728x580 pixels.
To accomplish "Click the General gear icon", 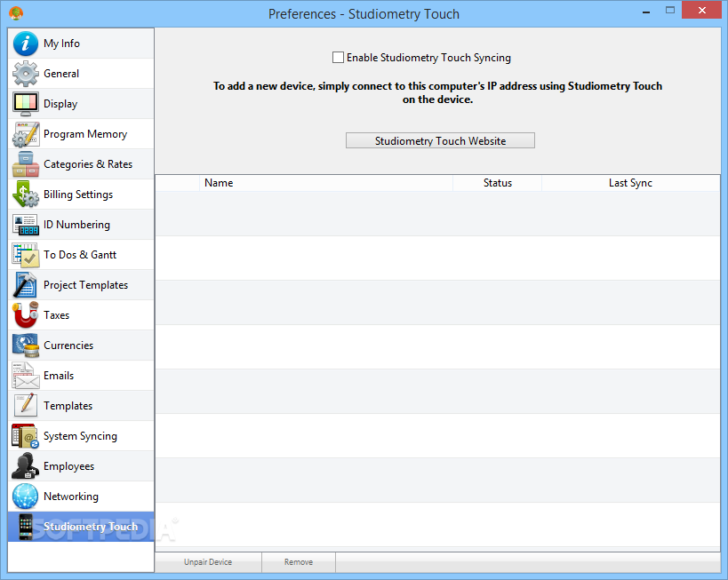I will click(x=26, y=74).
